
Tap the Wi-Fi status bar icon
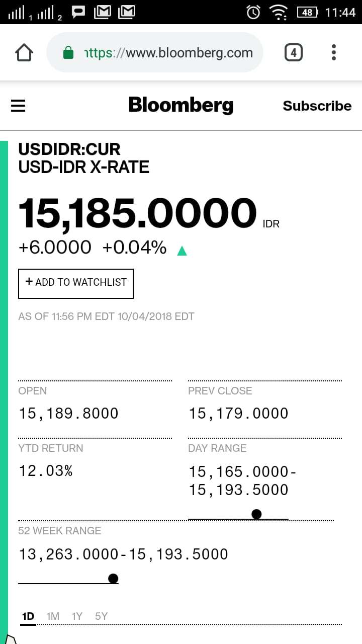point(278,12)
